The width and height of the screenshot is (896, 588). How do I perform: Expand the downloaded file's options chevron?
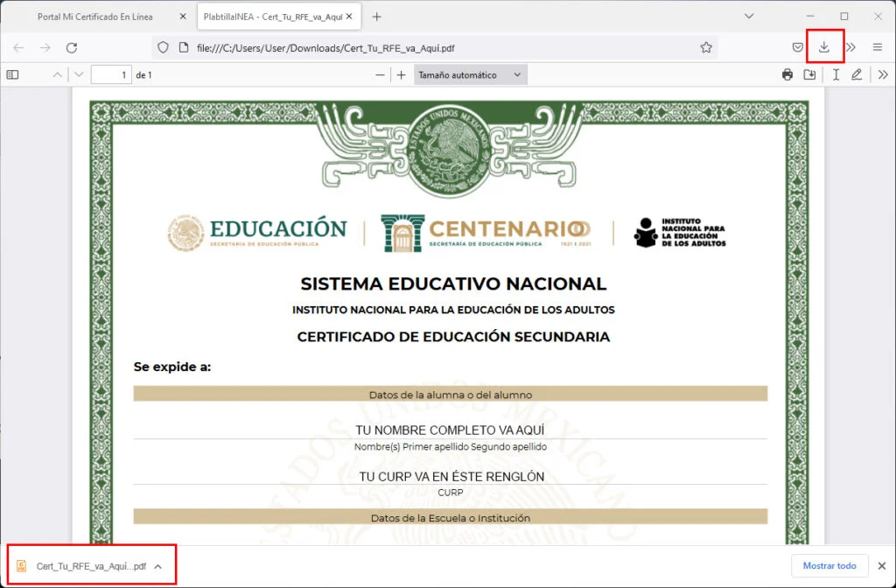coord(157,565)
